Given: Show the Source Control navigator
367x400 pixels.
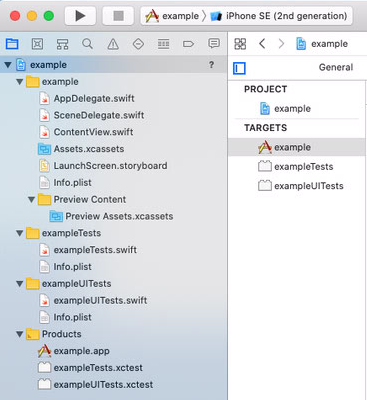Looking at the screenshot, I should (37, 44).
